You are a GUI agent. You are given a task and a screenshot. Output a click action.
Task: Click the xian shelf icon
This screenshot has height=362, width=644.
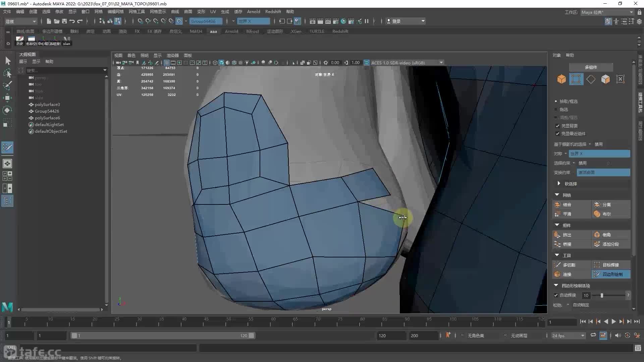click(67, 41)
